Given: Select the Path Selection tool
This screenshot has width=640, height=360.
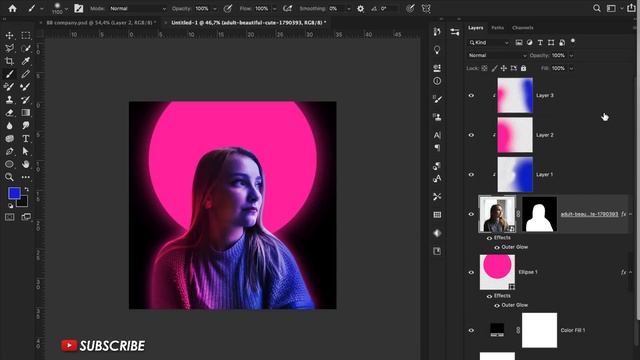Looking at the screenshot, I should point(26,151).
